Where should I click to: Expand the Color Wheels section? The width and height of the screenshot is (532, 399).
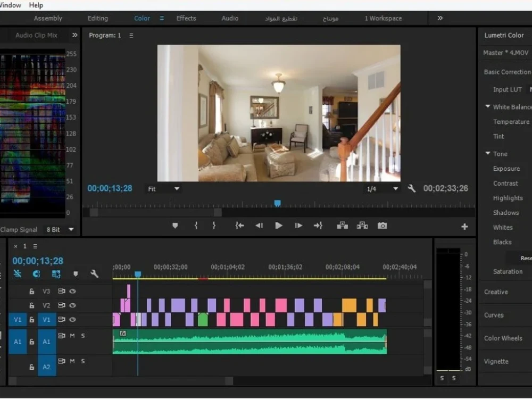click(x=503, y=338)
